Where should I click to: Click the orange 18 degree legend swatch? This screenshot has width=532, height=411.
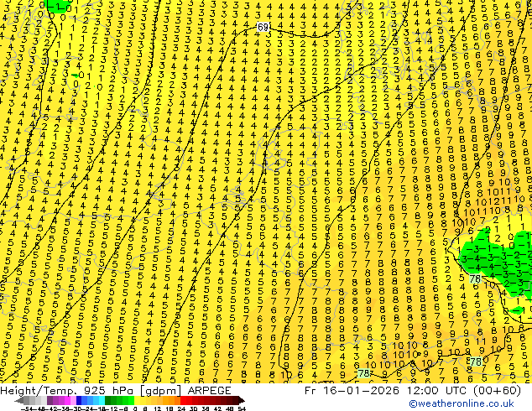[x=172, y=400]
